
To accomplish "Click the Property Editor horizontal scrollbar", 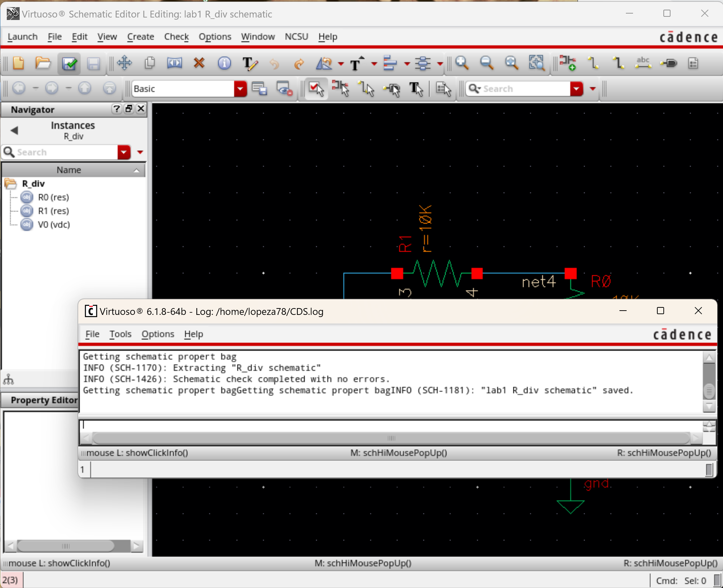I will coord(66,546).
